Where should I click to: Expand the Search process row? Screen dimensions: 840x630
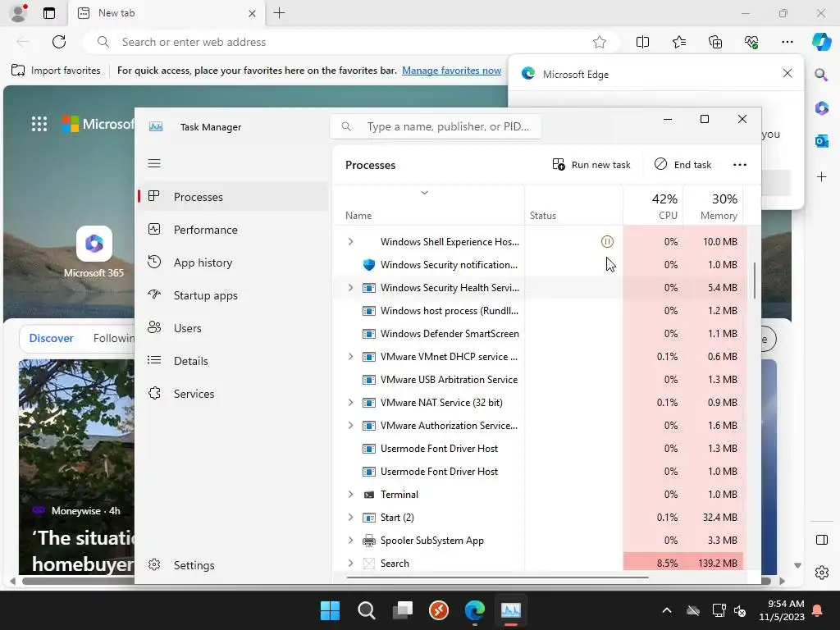(350, 563)
